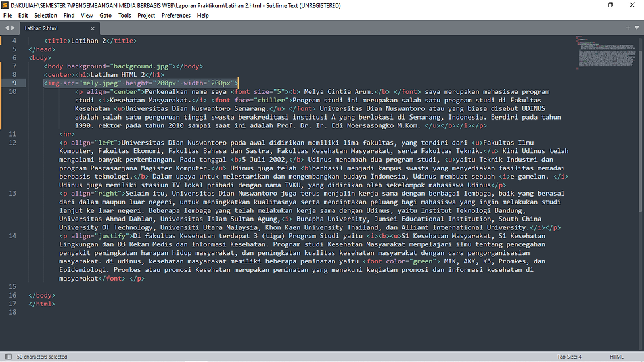This screenshot has height=362, width=644.
Task: Toggle the side bar icon in status bar
Action: [8, 357]
